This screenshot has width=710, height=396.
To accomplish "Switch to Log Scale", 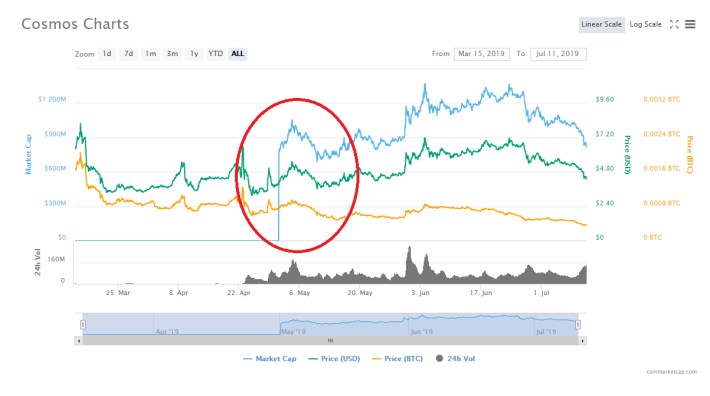I will 645,24.
